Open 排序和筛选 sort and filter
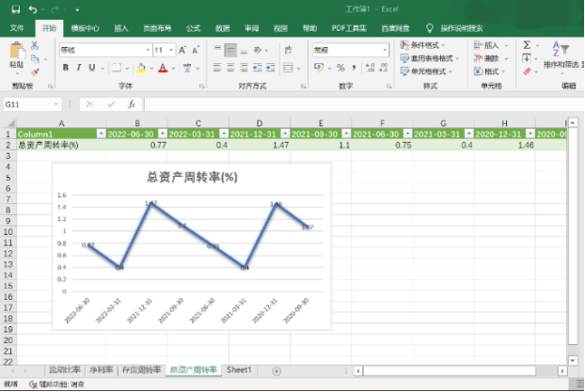Image resolution: width=585 pixels, height=392 pixels. 561,55
